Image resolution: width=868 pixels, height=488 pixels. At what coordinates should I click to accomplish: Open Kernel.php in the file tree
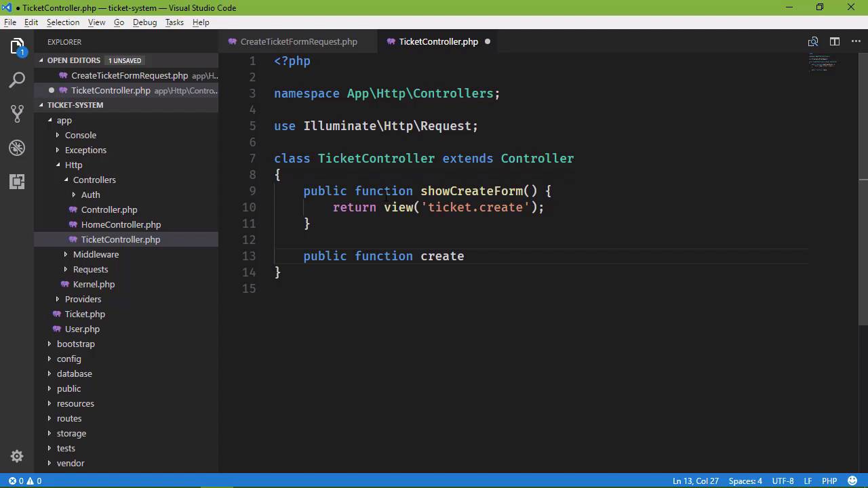coord(94,284)
